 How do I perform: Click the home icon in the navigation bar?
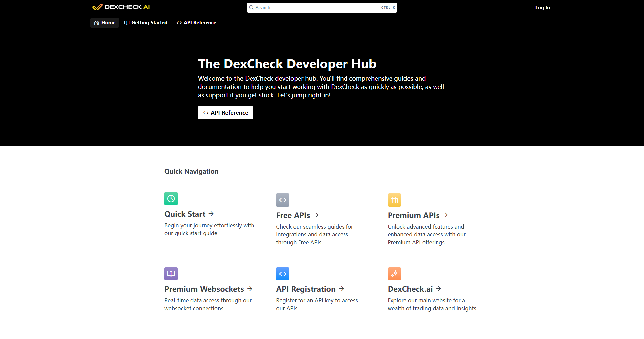click(x=97, y=23)
